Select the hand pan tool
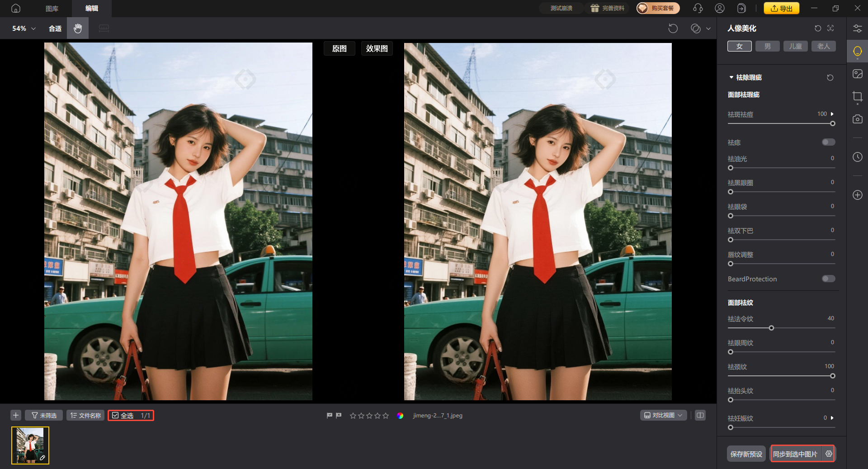Image resolution: width=868 pixels, height=469 pixels. 78,28
